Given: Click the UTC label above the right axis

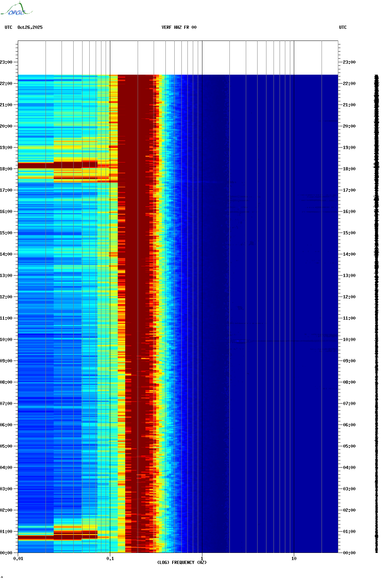Looking at the screenshot, I should (343, 27).
